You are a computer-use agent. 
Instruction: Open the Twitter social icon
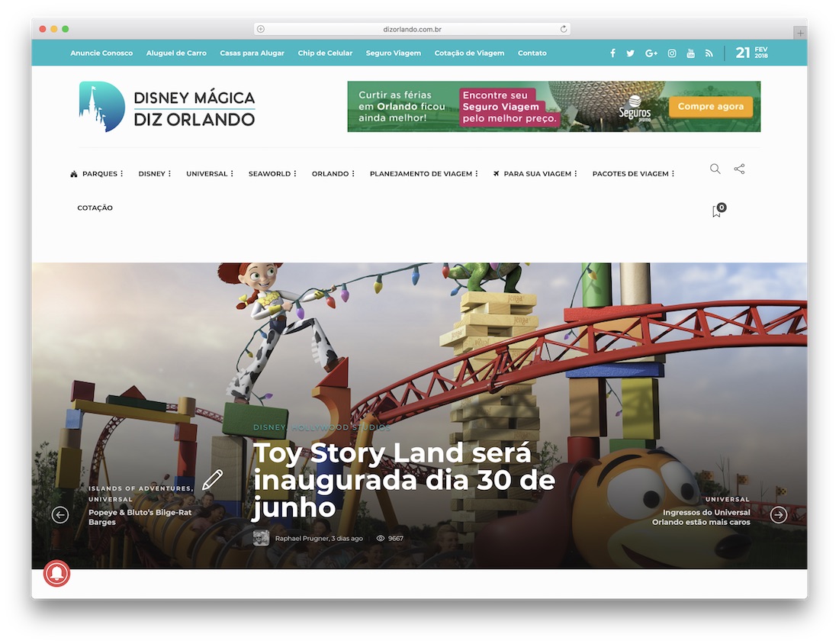tap(630, 53)
